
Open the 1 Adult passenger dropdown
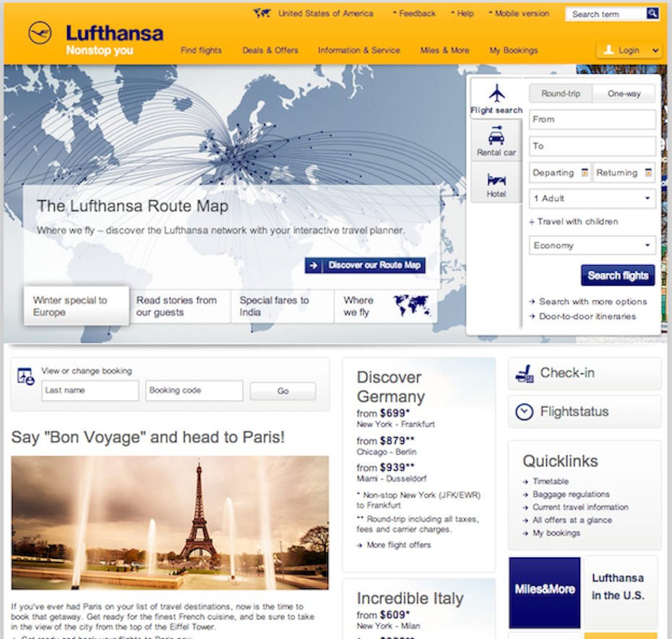point(592,199)
